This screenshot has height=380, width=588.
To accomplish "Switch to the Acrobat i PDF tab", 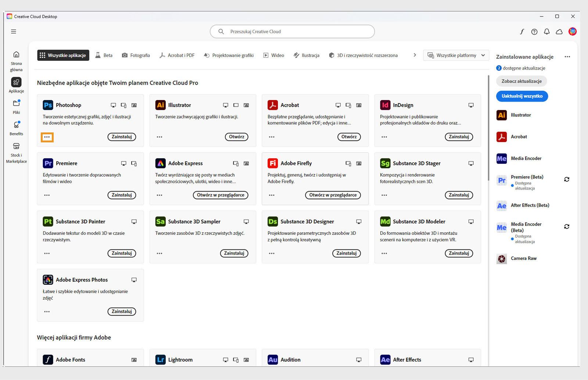I will [x=177, y=55].
